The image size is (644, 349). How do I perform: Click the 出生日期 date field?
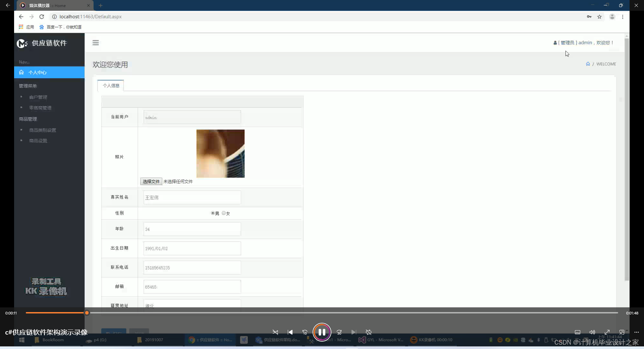click(x=192, y=248)
